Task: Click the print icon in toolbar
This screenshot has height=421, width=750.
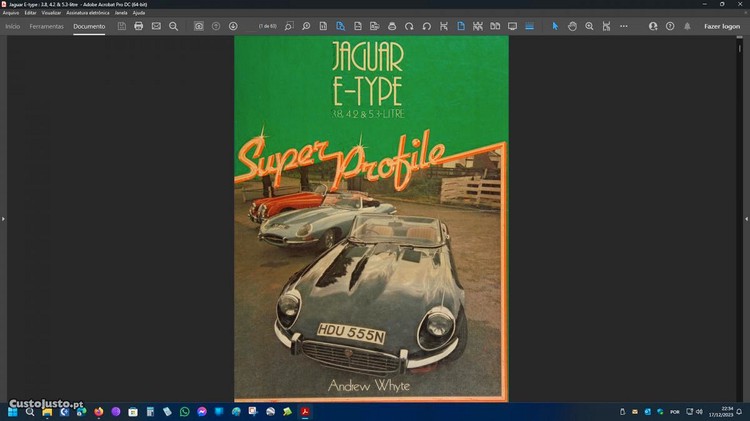Action: (x=139, y=26)
